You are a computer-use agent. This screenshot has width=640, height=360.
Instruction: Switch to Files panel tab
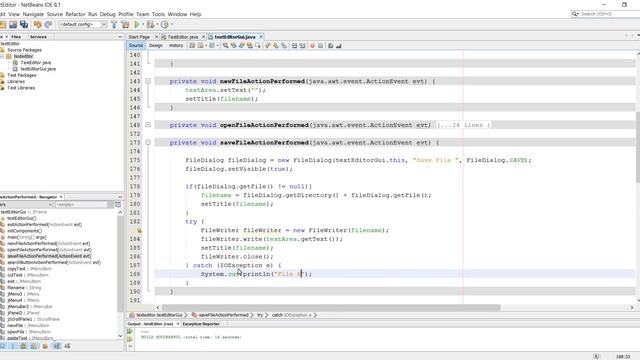[x=16, y=37]
